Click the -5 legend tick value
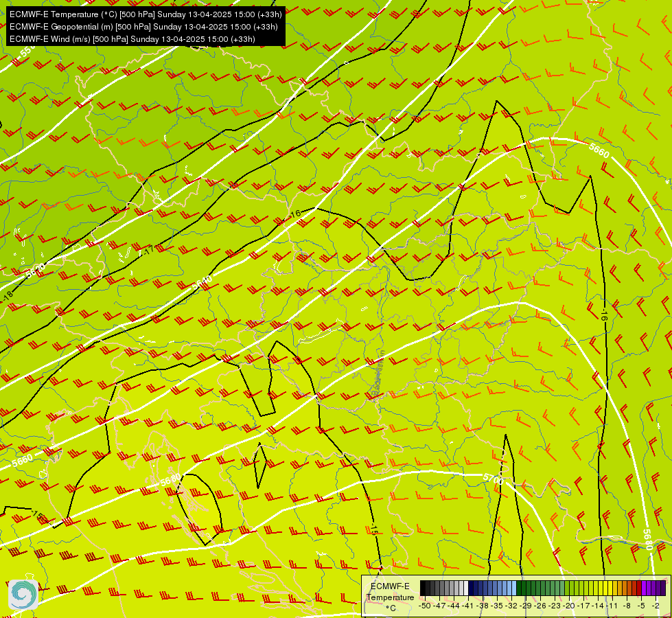672x618 pixels. click(x=642, y=606)
